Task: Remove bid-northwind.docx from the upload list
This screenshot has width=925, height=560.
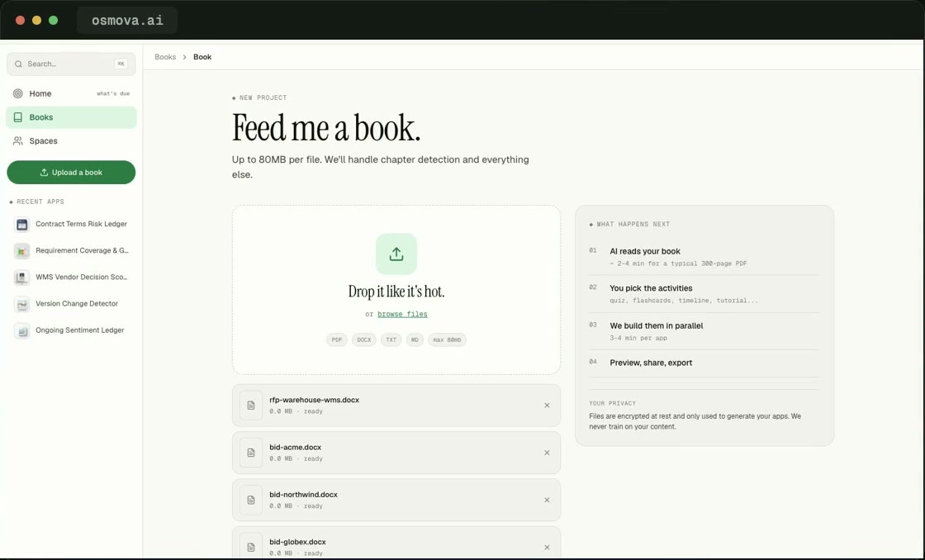Action: pyautogui.click(x=547, y=500)
